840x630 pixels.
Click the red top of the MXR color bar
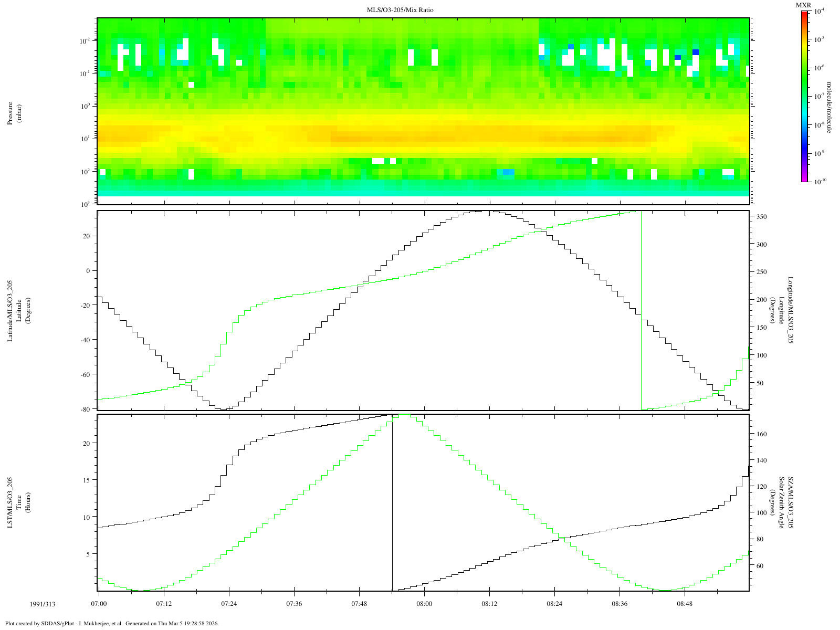pyautogui.click(x=804, y=15)
